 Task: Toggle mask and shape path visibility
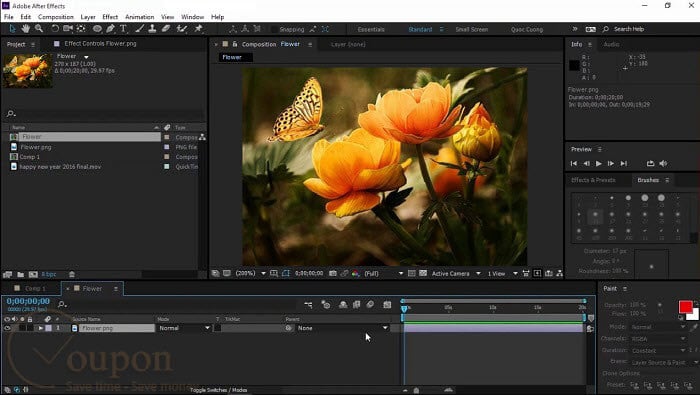pyautogui.click(x=286, y=273)
